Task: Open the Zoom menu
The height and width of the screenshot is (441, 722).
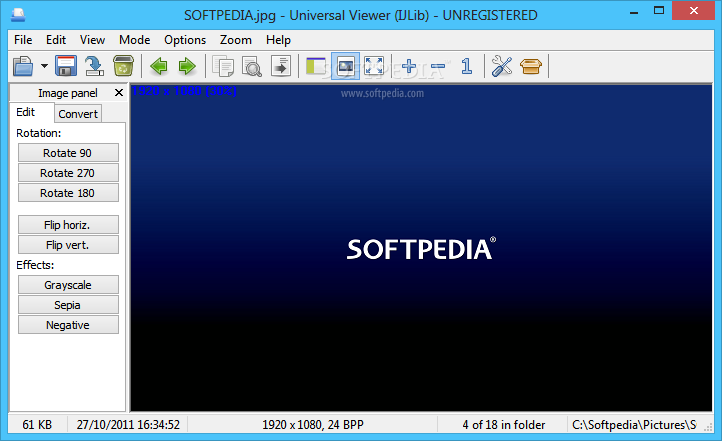Action: click(x=235, y=40)
